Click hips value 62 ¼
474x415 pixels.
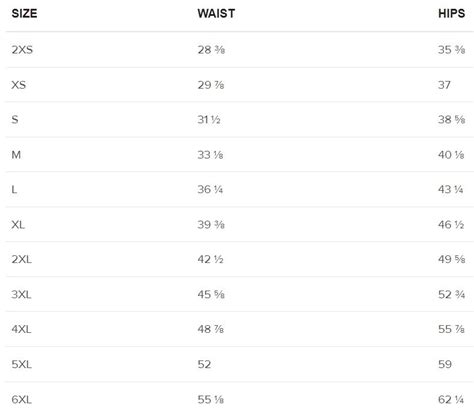(451, 399)
